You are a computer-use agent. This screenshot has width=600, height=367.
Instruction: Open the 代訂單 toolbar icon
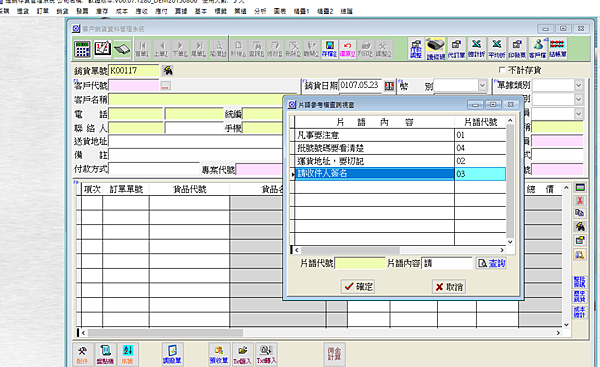[x=456, y=49]
